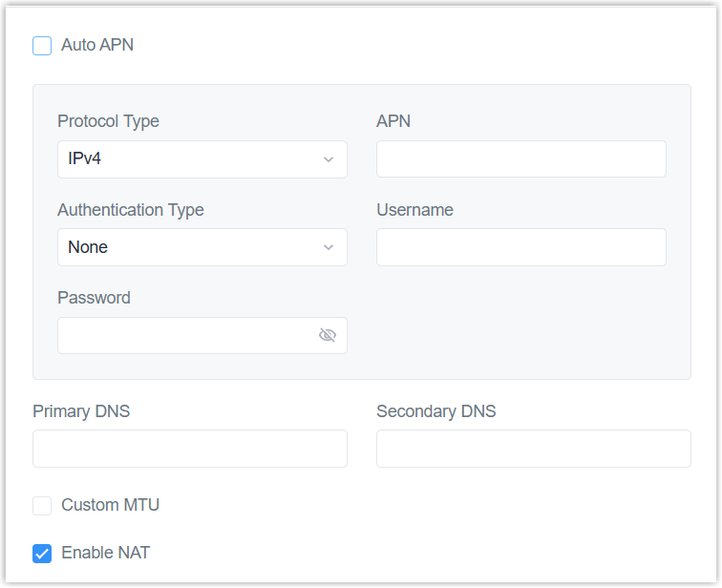722x588 pixels.
Task: Click the "Enable NAT" text label
Action: point(105,553)
